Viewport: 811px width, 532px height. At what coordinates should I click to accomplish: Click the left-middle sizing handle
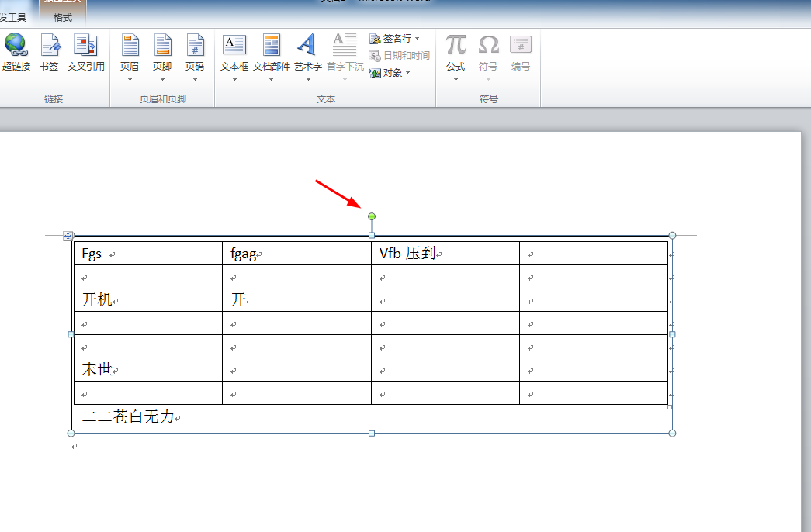pyautogui.click(x=71, y=334)
